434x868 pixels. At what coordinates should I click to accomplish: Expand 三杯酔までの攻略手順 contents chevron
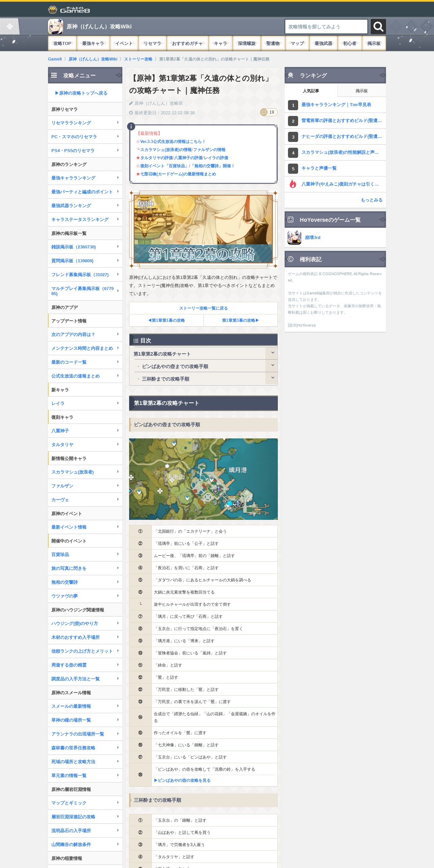[272, 378]
